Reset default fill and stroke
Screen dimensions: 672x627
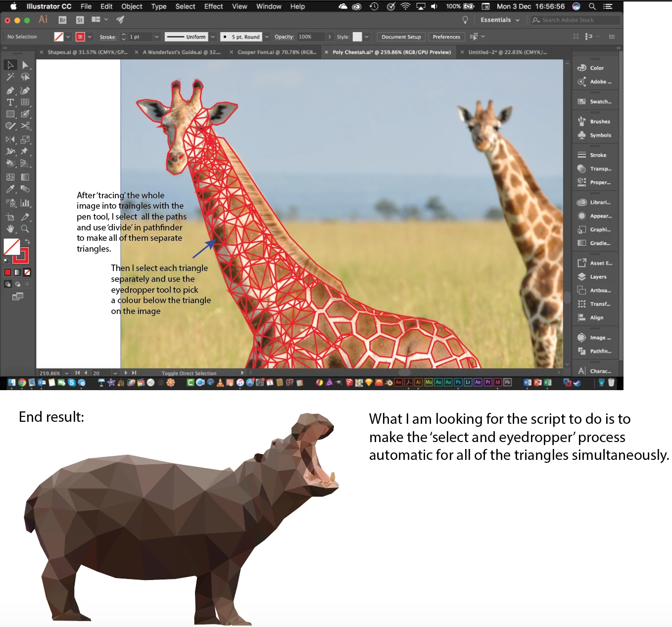pyautogui.click(x=6, y=261)
